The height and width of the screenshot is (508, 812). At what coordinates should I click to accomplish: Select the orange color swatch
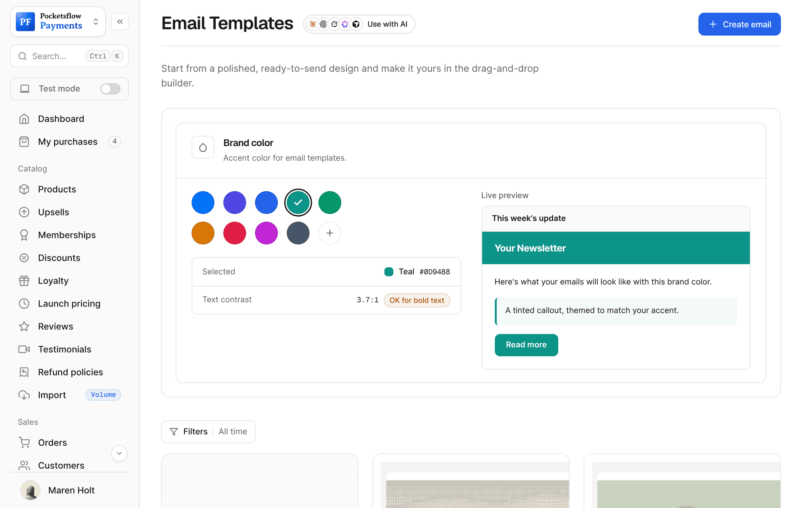(x=203, y=233)
